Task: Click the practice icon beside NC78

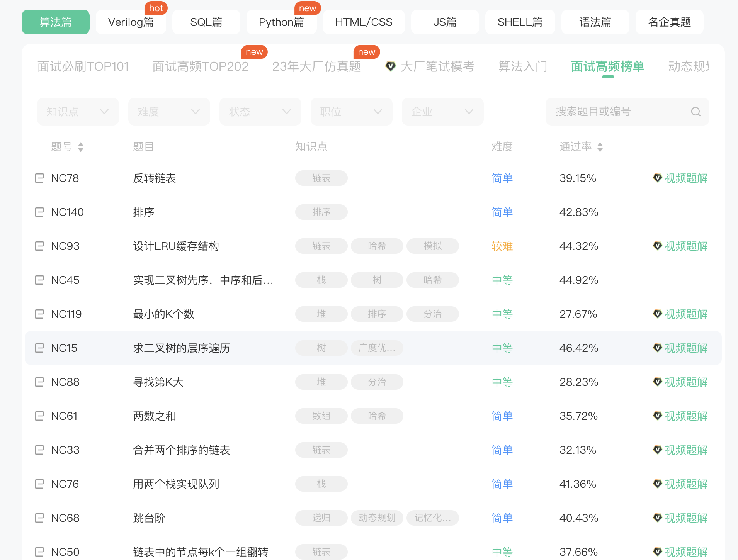Action: pos(39,178)
